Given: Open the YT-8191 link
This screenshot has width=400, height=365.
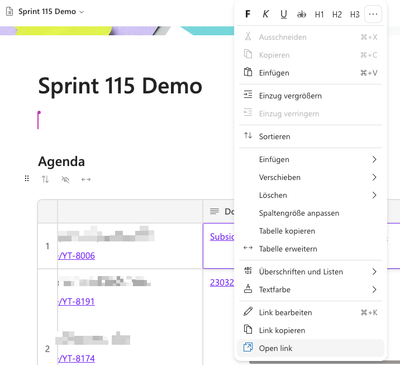Looking at the screenshot, I should pyautogui.click(x=76, y=301).
